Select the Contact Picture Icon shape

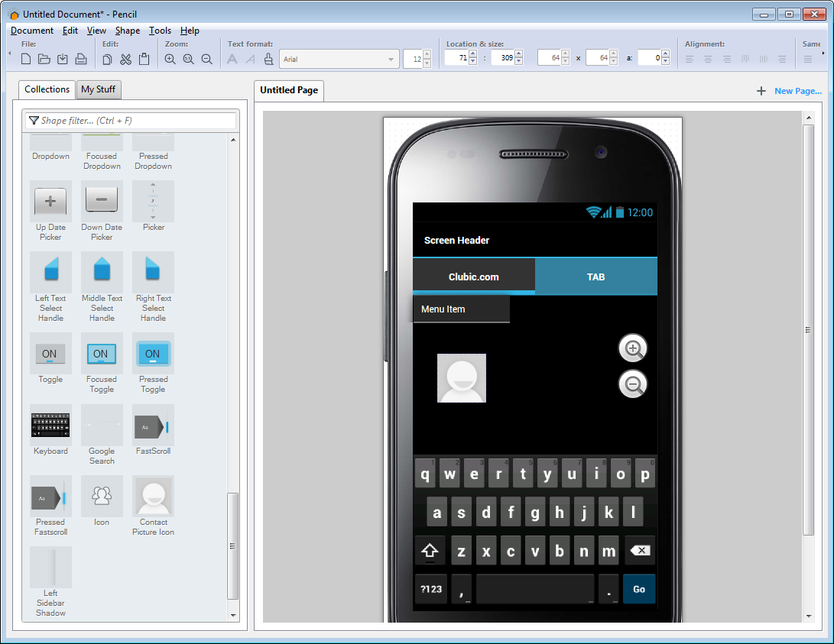pos(153,497)
